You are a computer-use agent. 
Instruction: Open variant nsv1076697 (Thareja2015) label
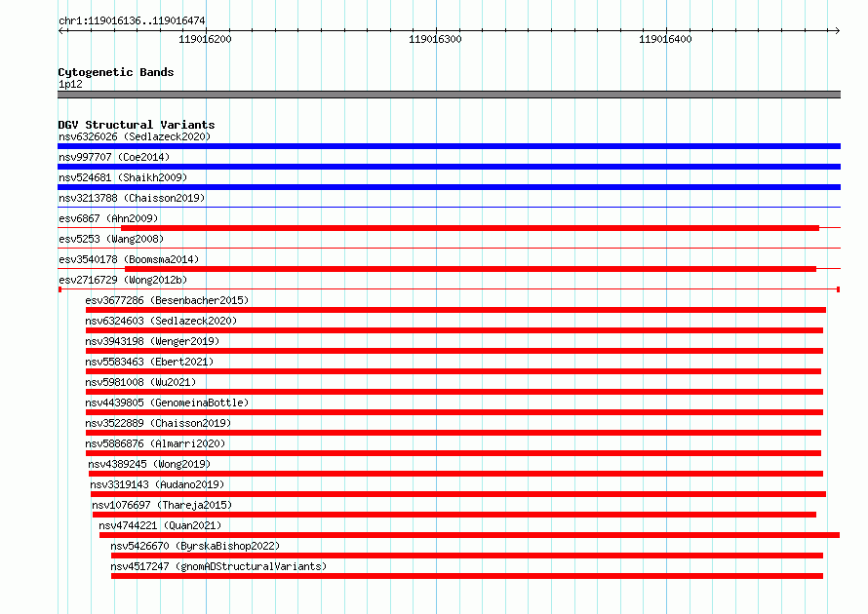(x=162, y=505)
